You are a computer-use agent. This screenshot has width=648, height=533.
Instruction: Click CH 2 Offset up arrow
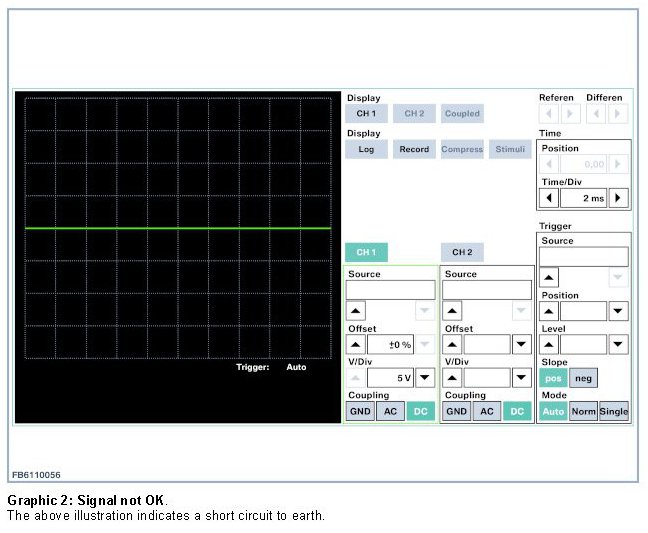452,344
